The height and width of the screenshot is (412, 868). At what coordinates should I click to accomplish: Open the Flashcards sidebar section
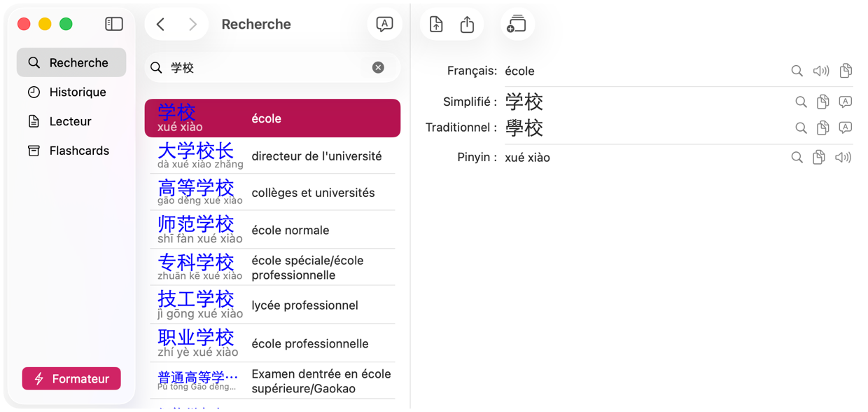point(71,151)
